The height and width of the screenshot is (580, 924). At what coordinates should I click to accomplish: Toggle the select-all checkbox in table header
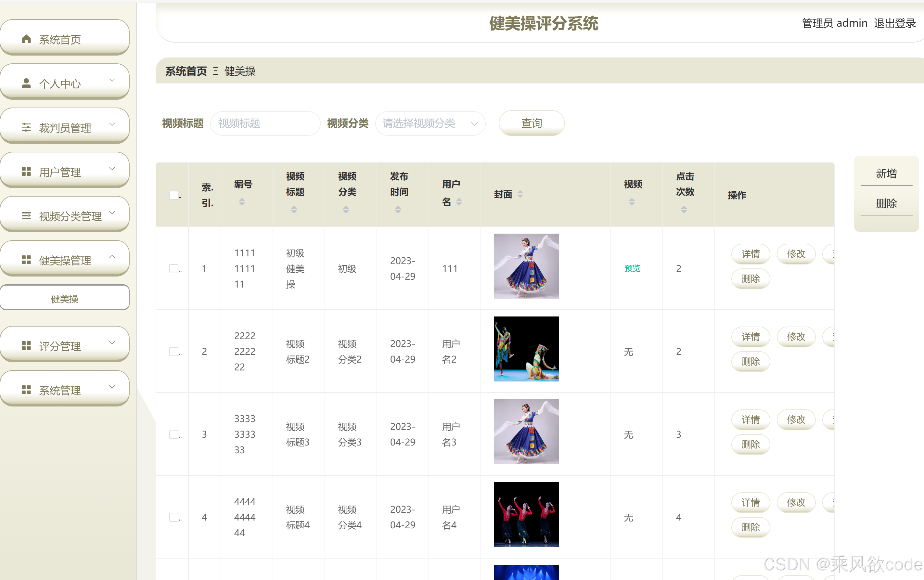[x=174, y=195]
